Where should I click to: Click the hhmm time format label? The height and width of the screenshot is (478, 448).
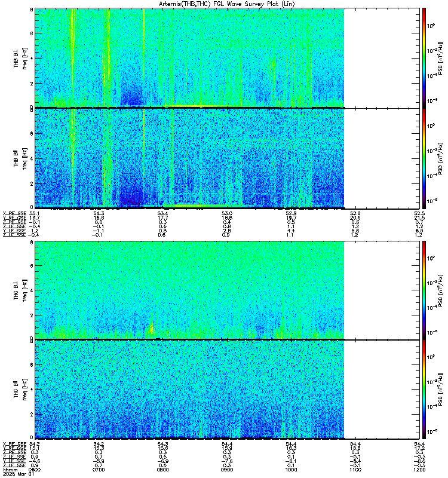[9, 470]
